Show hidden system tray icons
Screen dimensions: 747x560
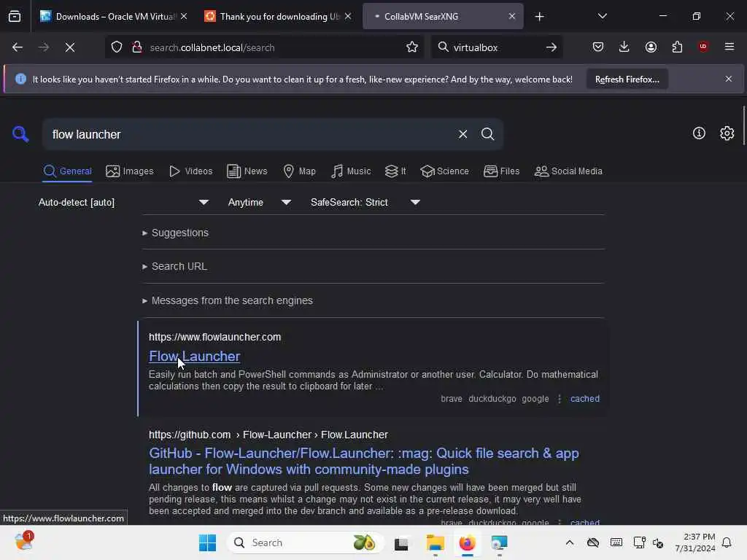[x=569, y=542]
